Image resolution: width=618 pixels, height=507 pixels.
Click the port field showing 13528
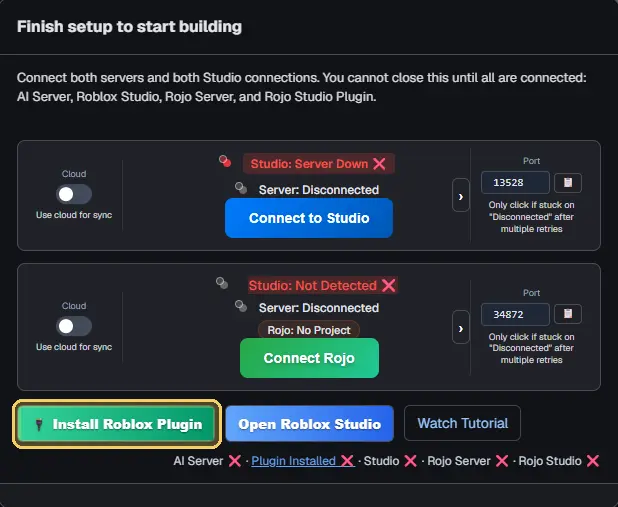pos(515,183)
